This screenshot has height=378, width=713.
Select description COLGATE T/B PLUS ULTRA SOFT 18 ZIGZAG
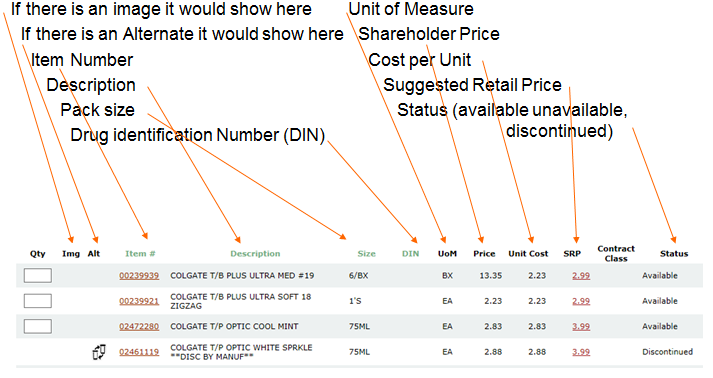pos(241,301)
